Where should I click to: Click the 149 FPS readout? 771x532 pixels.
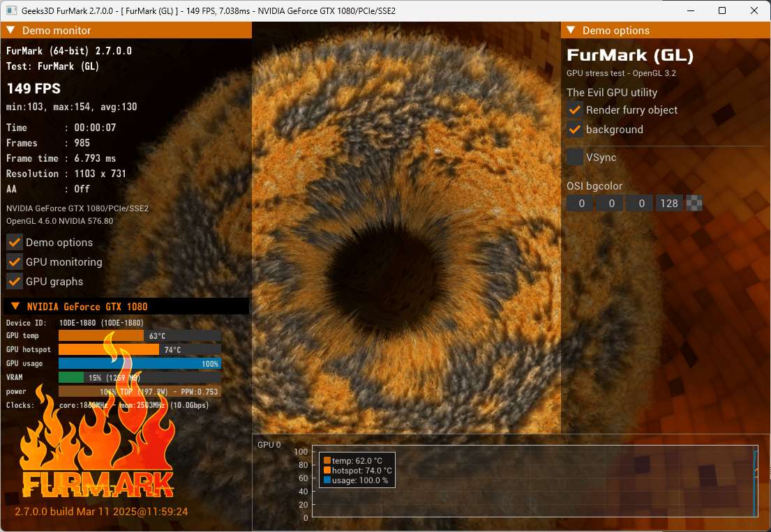coord(33,89)
